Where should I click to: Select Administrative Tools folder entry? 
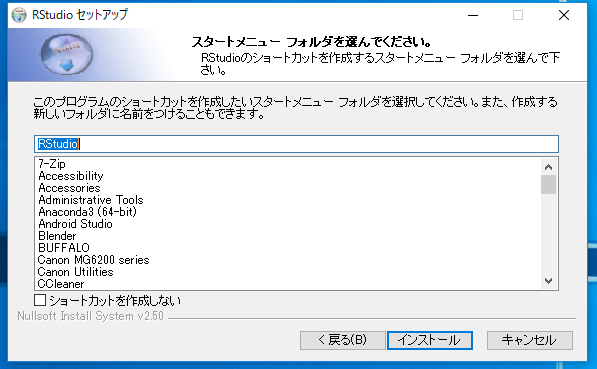[91, 200]
